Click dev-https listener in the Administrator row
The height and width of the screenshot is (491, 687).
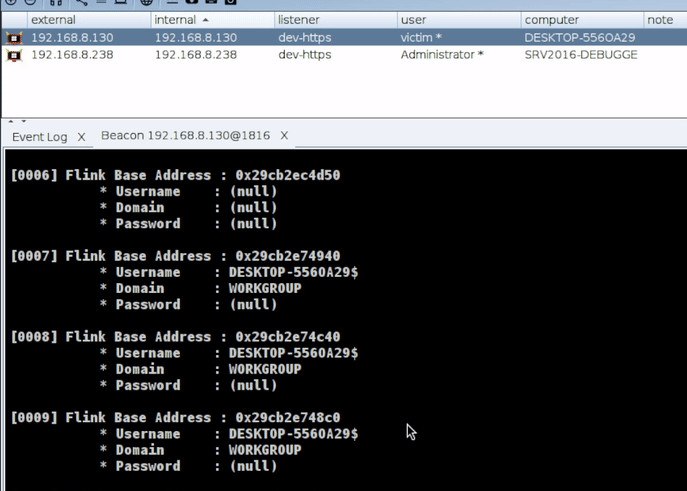tap(305, 55)
